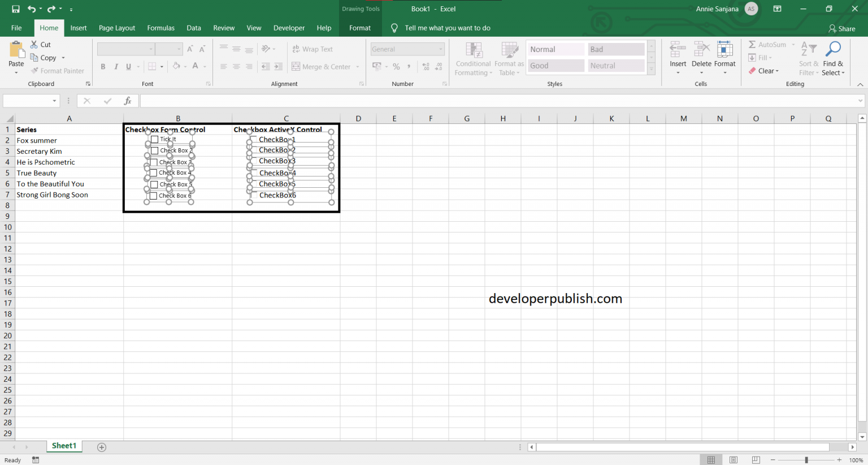The height and width of the screenshot is (465, 868).
Task: Open Conditional Formatting options
Action: coord(473,58)
